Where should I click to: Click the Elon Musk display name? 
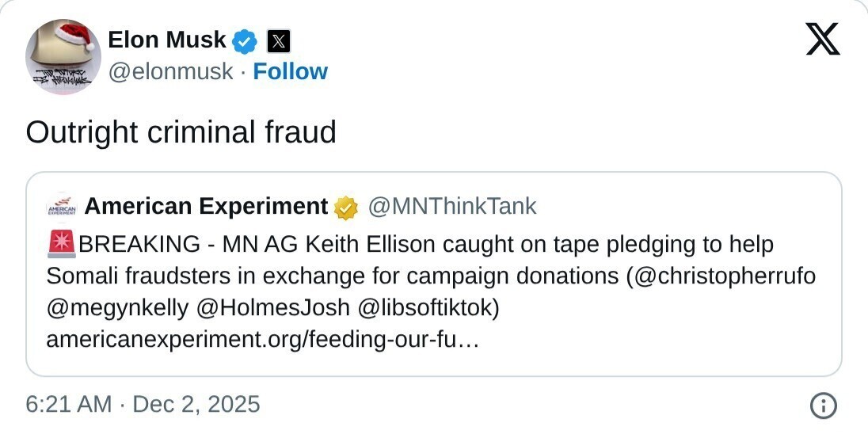click(166, 39)
